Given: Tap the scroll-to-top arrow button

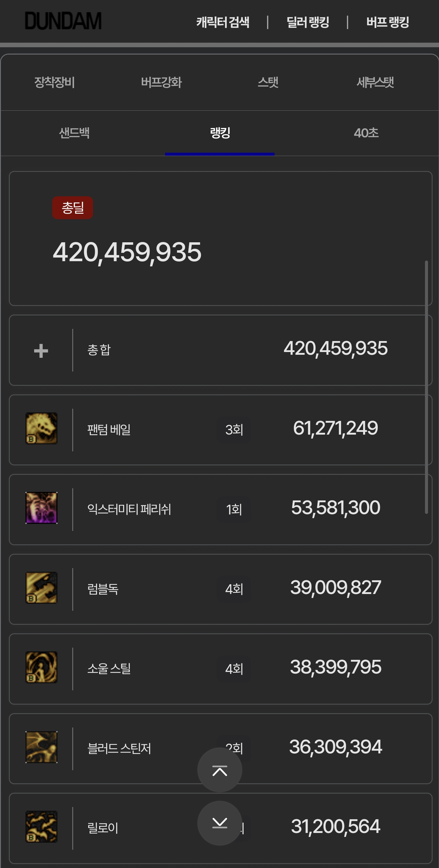Looking at the screenshot, I should 220,770.
